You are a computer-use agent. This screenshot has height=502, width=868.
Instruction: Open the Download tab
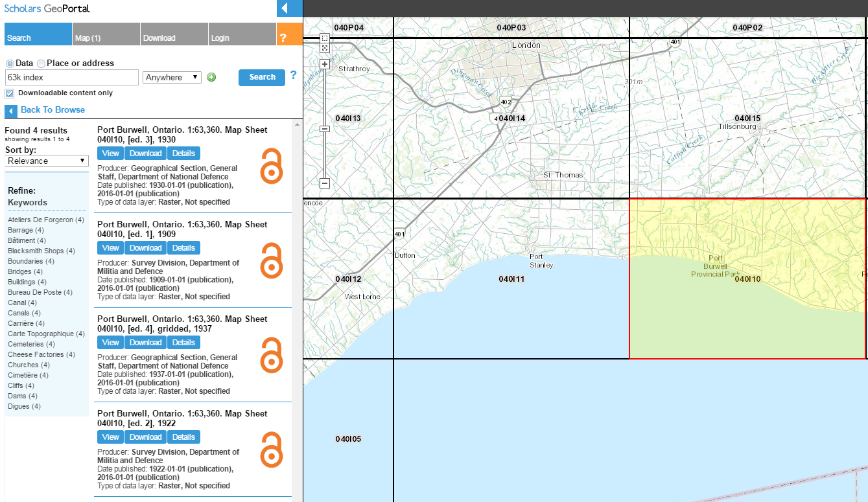tap(174, 34)
